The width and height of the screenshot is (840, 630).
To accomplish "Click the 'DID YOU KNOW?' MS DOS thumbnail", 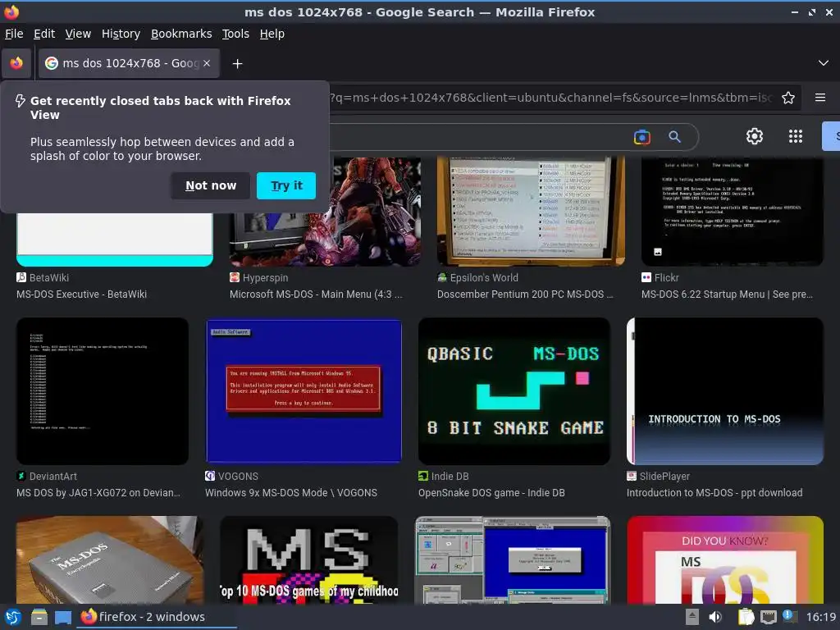I will click(725, 559).
